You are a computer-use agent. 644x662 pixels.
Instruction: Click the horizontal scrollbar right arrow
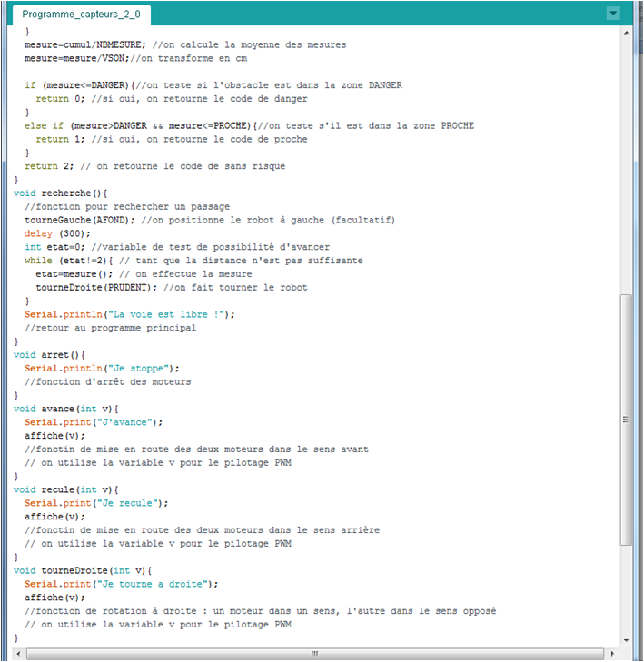[x=612, y=654]
